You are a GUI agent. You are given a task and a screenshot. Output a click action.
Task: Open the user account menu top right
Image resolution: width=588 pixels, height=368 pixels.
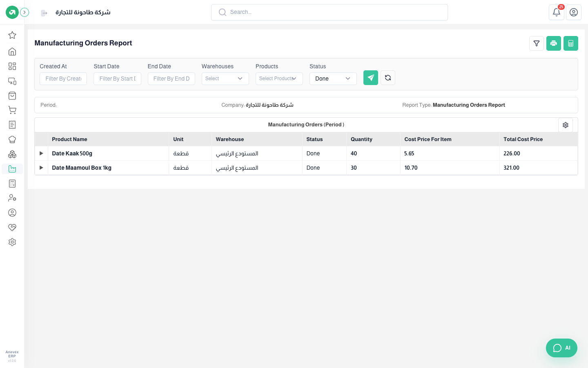click(574, 12)
